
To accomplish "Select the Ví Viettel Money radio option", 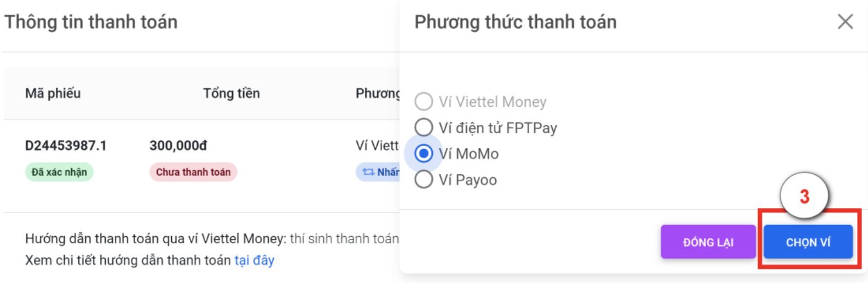I will coord(424,102).
